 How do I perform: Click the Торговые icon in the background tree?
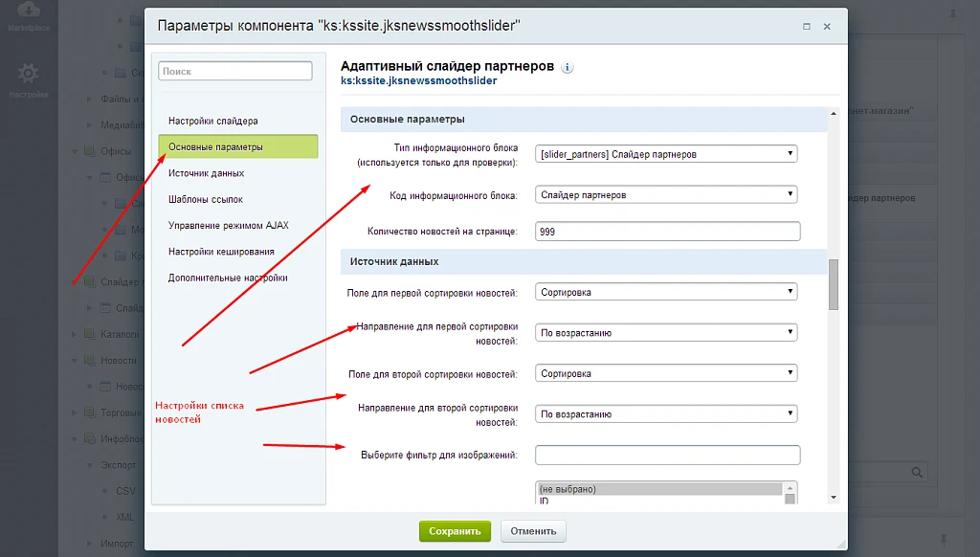(x=89, y=412)
